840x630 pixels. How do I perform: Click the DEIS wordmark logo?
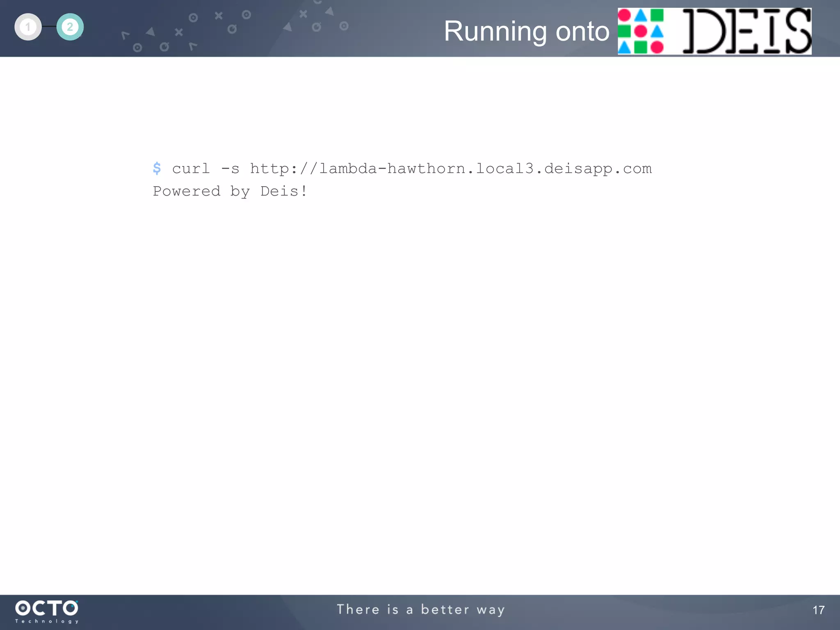(x=747, y=31)
